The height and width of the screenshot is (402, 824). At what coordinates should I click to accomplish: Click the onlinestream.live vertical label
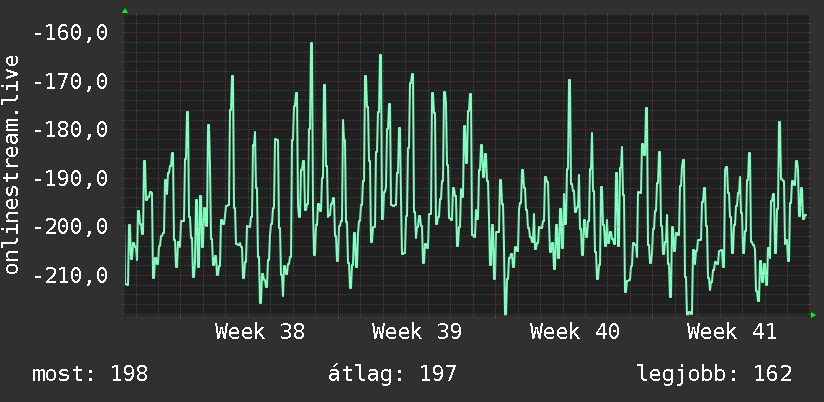(11, 164)
